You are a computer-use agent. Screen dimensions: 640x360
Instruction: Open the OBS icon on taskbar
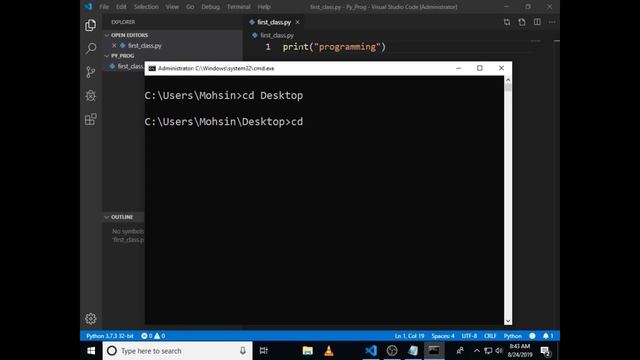pyautogui.click(x=392, y=351)
